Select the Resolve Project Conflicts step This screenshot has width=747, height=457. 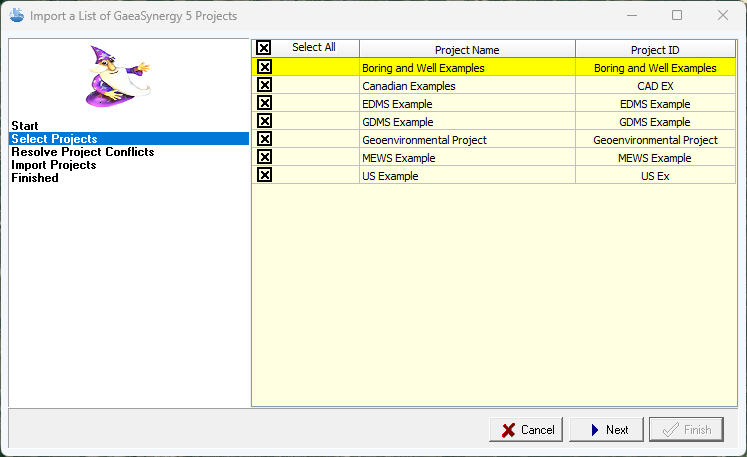tap(83, 152)
